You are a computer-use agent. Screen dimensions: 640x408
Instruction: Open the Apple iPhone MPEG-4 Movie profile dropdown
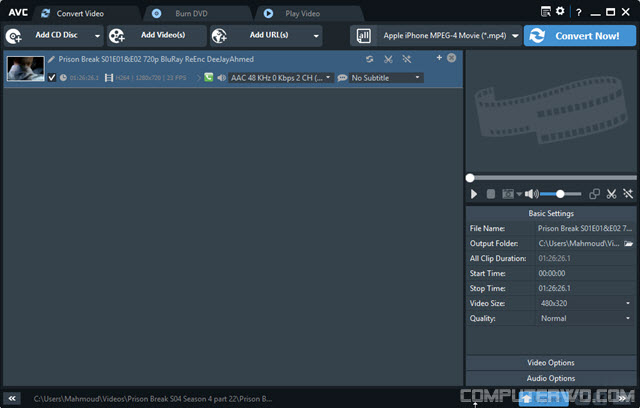tap(516, 36)
